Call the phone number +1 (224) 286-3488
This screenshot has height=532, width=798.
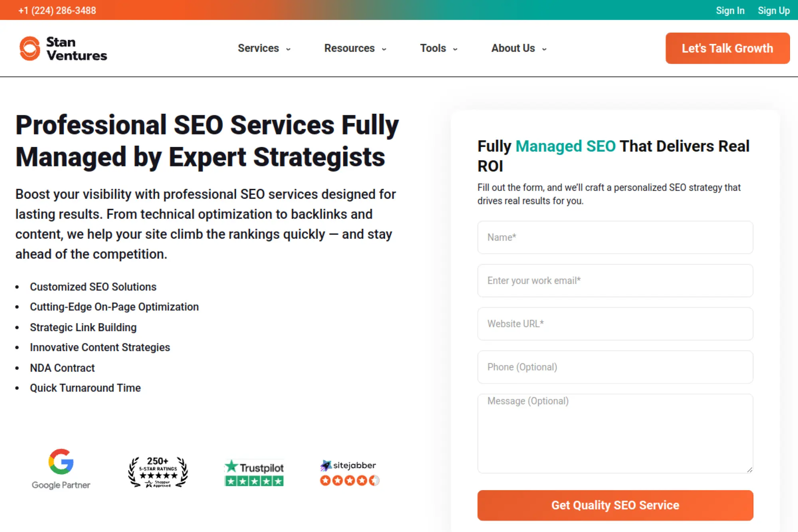tap(57, 10)
